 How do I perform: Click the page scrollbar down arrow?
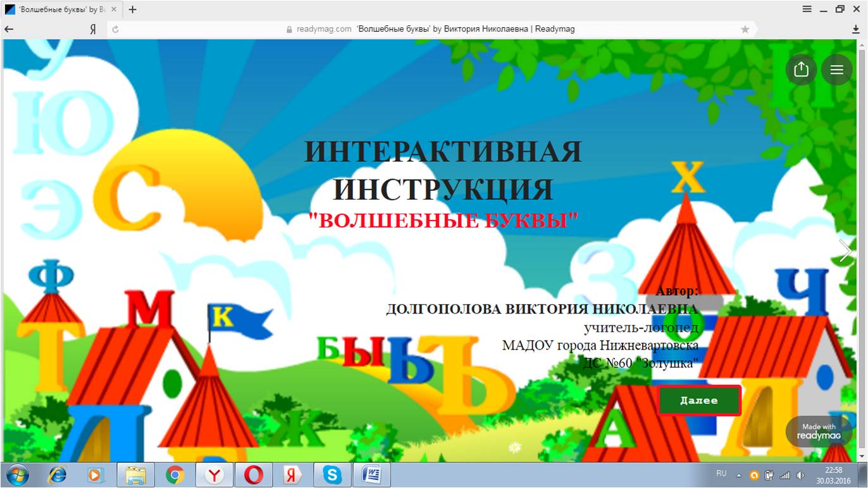862,456
